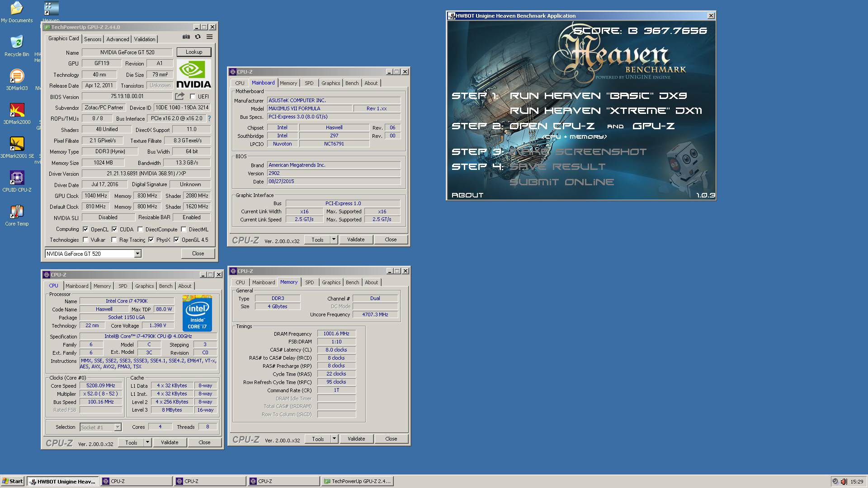Toggle PhysX checkbox

[151, 240]
